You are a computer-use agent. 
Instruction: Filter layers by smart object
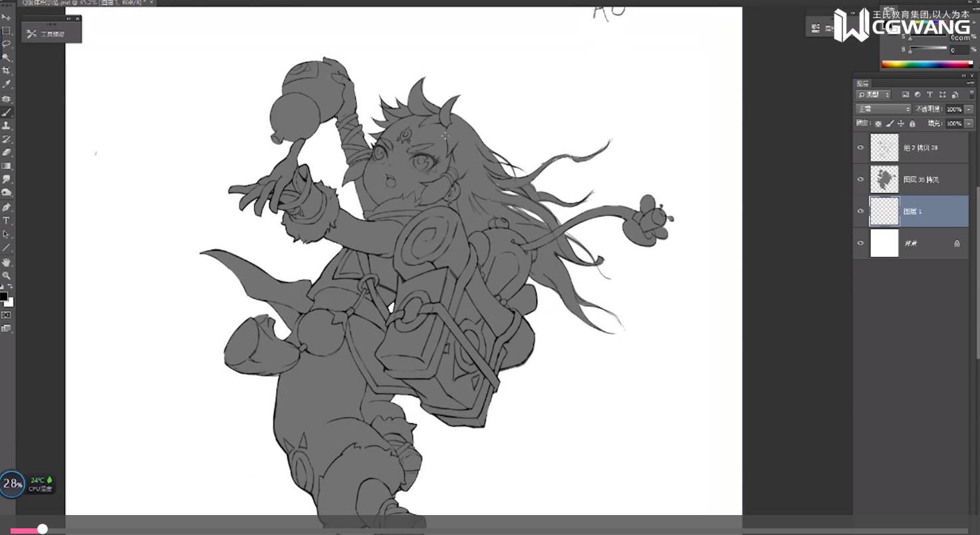(955, 94)
